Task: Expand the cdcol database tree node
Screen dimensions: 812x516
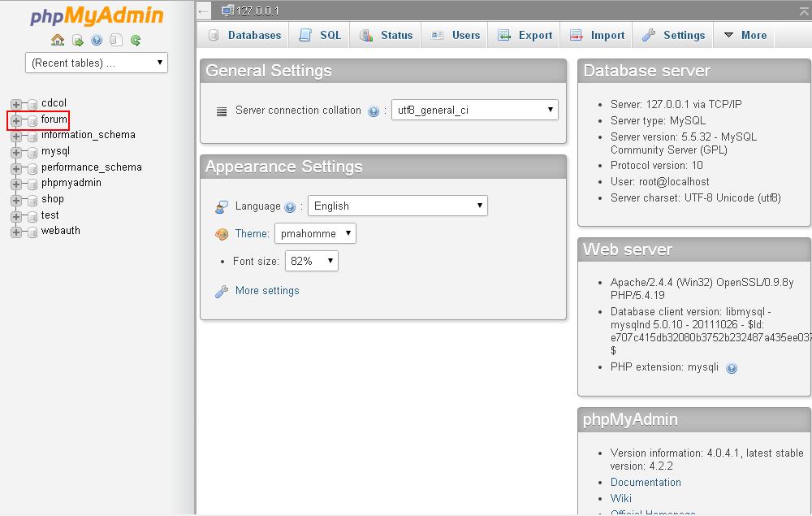Action: pos(16,105)
